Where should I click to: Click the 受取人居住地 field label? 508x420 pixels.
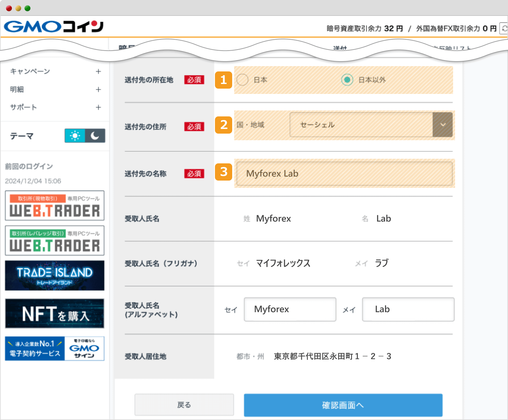click(x=145, y=357)
